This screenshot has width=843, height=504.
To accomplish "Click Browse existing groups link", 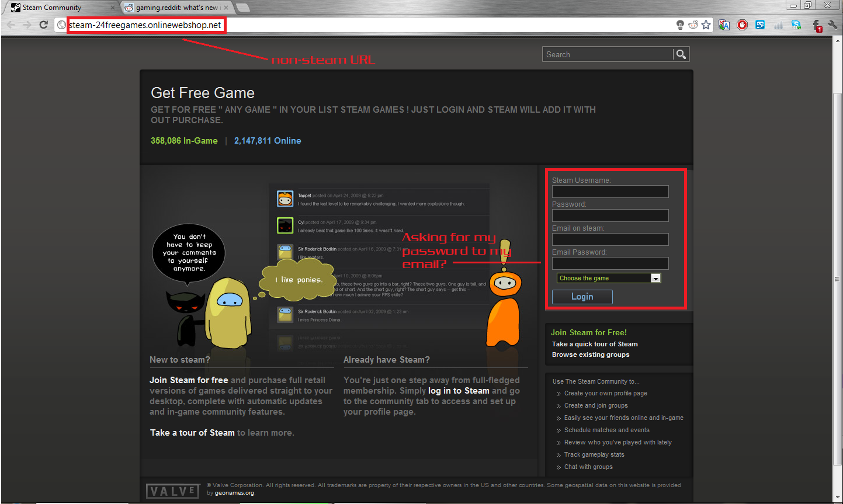I will [591, 354].
